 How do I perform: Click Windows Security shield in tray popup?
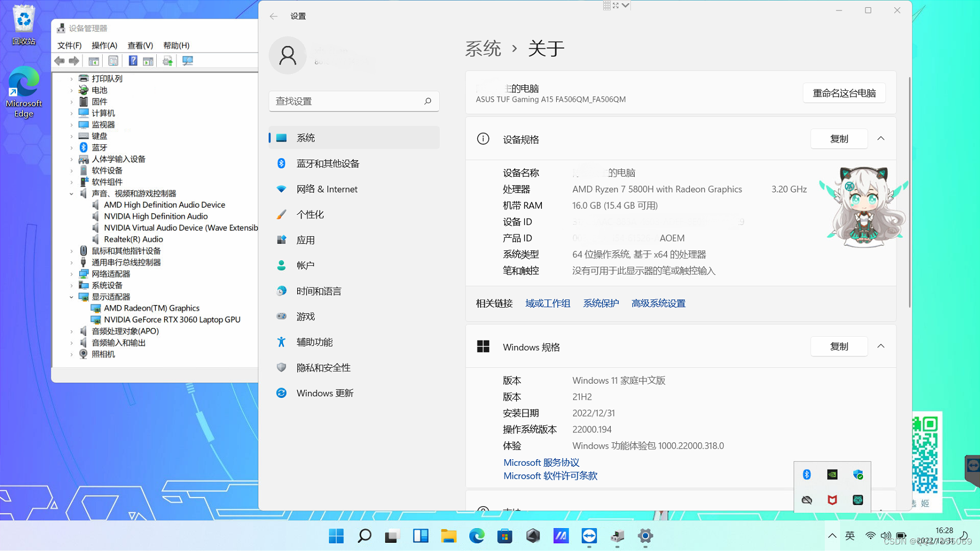pos(858,474)
